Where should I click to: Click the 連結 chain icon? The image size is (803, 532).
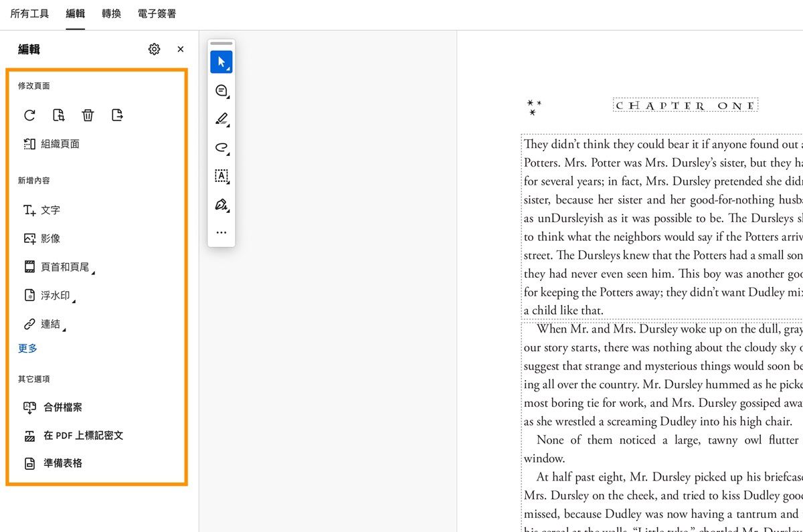(x=29, y=324)
